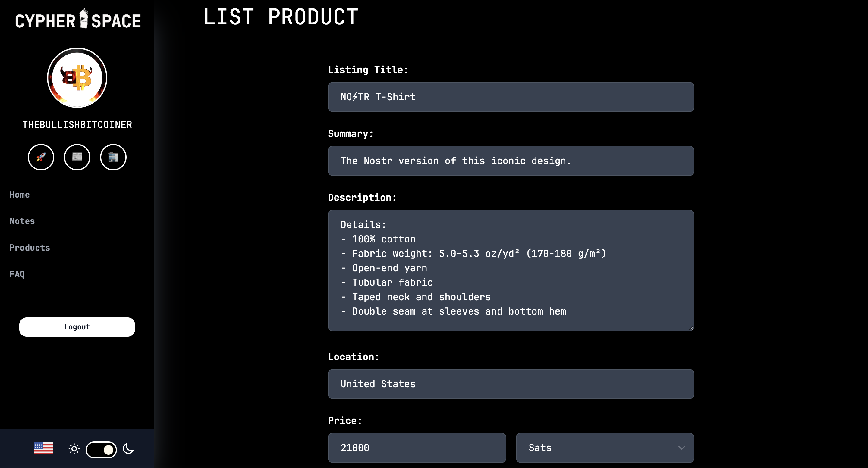The width and height of the screenshot is (868, 468).
Task: Open the Bitcoin bull profile avatar
Action: click(77, 78)
